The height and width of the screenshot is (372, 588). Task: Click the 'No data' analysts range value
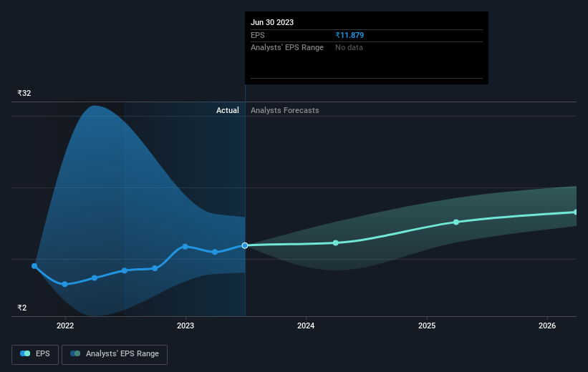point(349,48)
